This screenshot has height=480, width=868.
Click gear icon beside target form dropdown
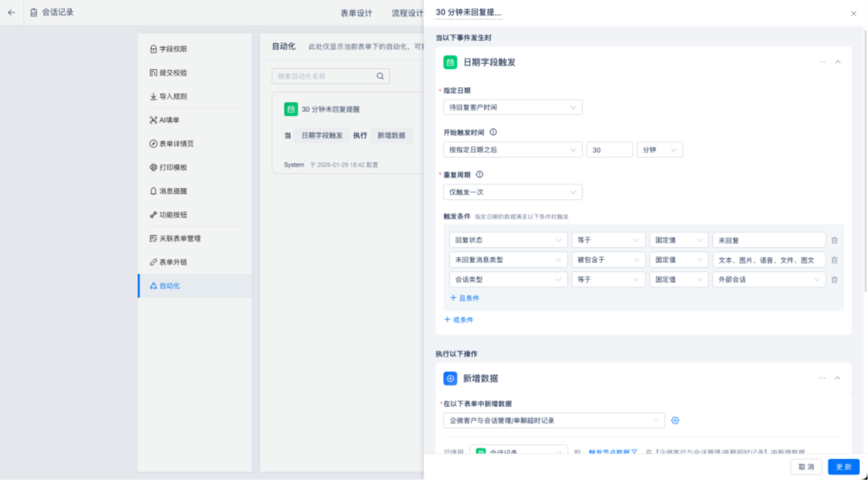click(675, 420)
